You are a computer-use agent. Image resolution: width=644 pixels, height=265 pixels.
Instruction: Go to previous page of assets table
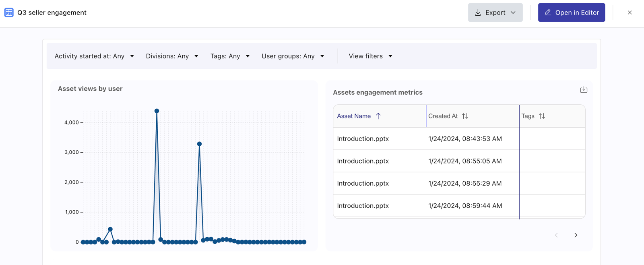point(556,235)
